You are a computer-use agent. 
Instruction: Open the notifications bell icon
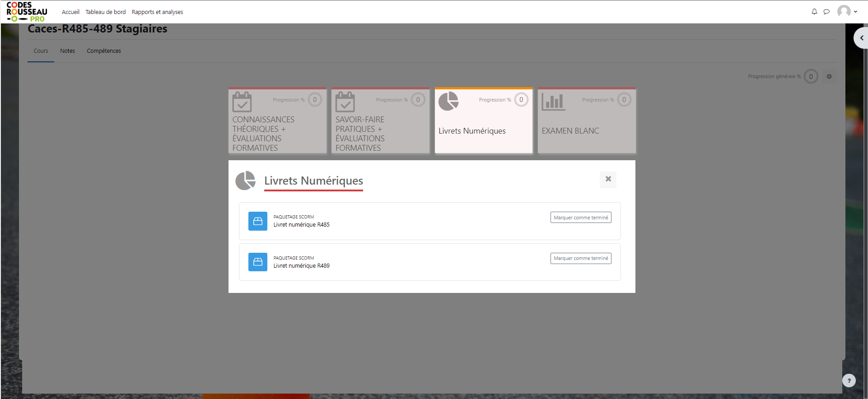point(814,12)
